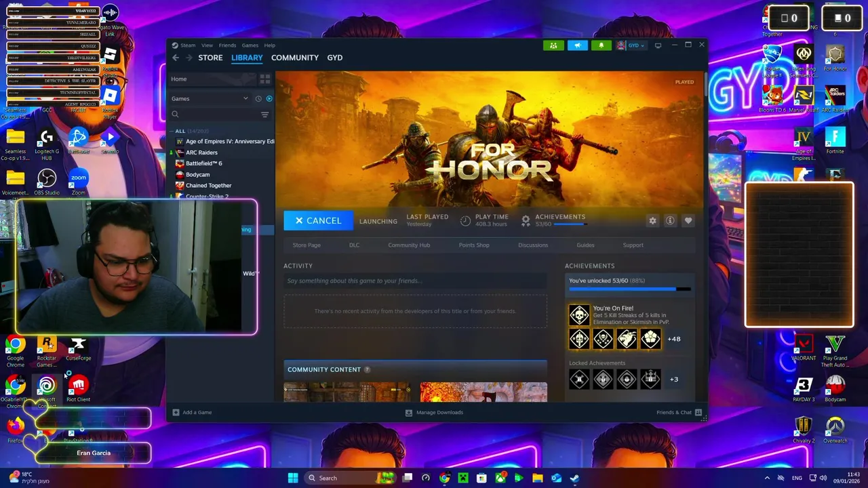Open the Store Page link

[x=307, y=245]
